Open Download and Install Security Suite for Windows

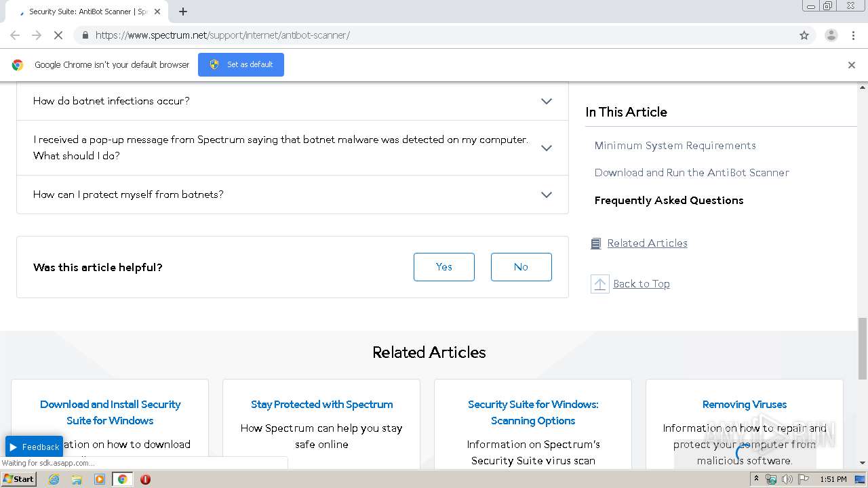(110, 413)
